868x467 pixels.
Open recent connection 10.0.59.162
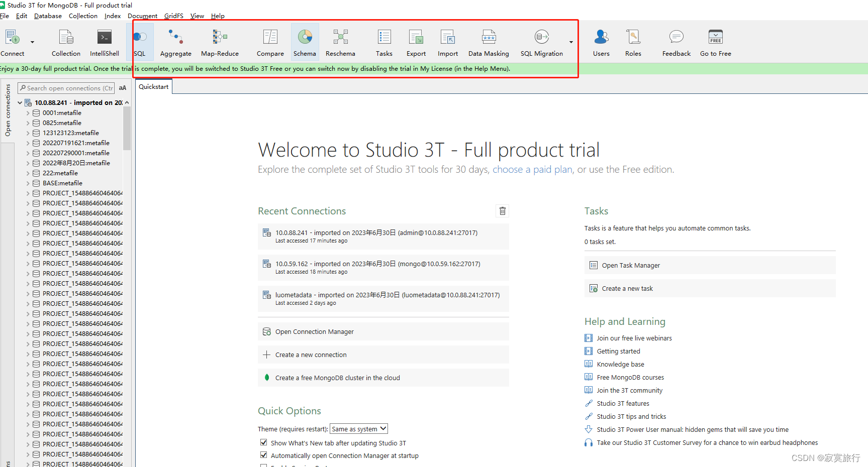tap(383, 268)
